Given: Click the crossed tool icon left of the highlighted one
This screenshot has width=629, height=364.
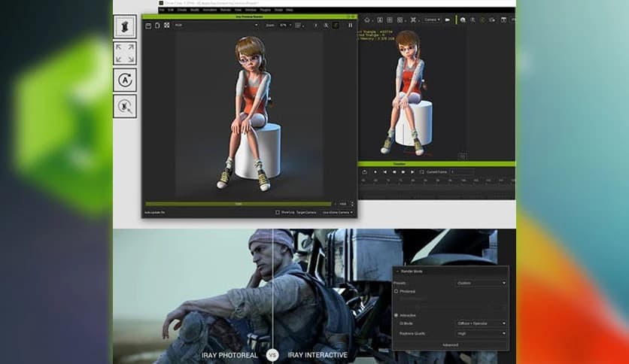Looking at the screenshot, I should tap(326, 26).
